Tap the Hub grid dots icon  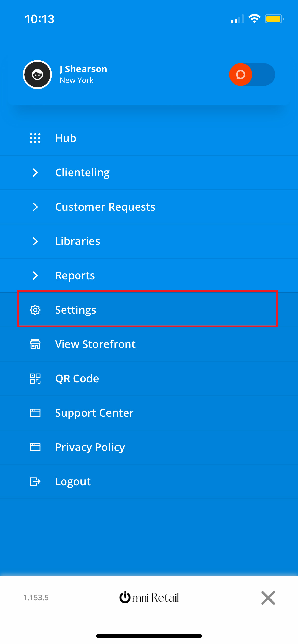click(x=35, y=138)
